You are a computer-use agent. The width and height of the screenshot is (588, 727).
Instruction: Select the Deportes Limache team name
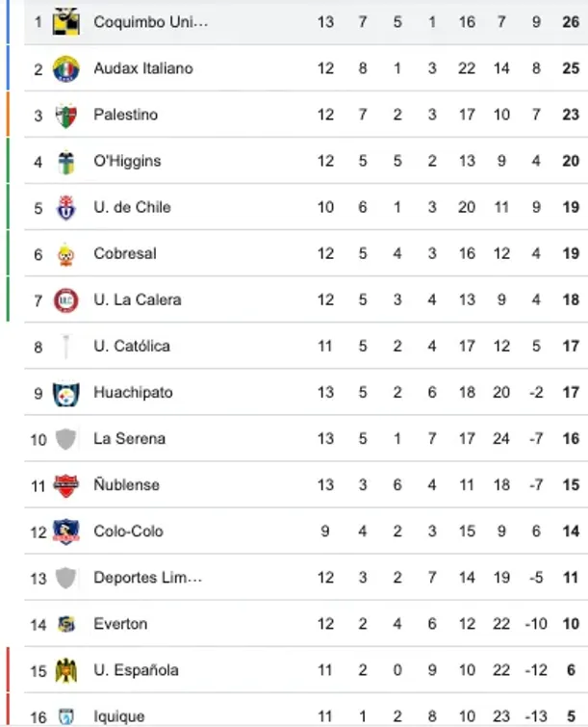147,578
